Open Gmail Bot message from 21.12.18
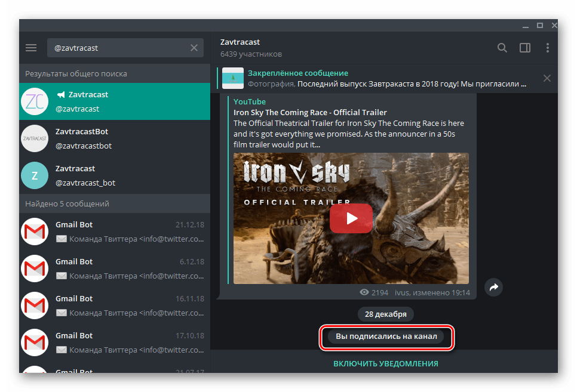 click(115, 232)
